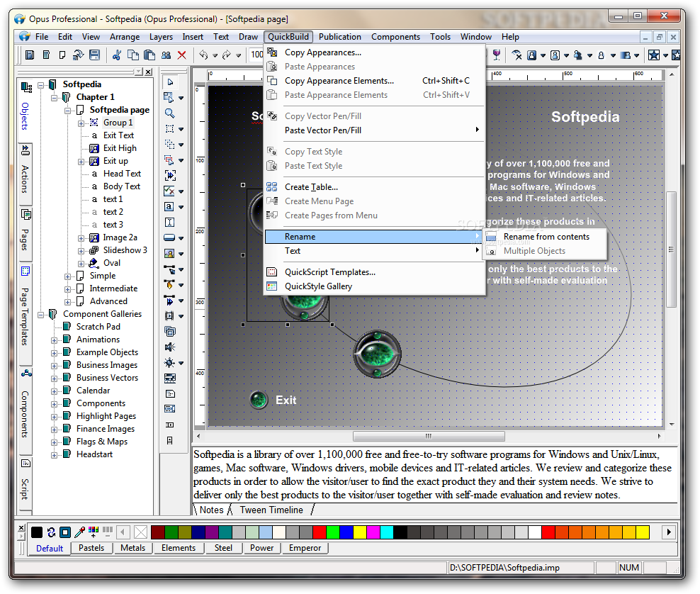The image size is (700, 594).
Task: Click the custom palette grid icon
Action: [94, 532]
